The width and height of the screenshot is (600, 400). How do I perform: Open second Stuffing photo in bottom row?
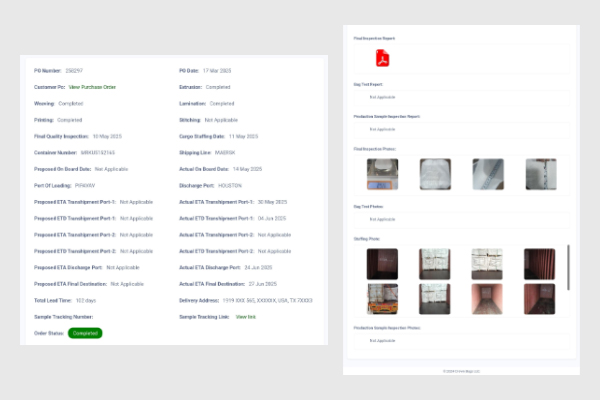click(435, 299)
